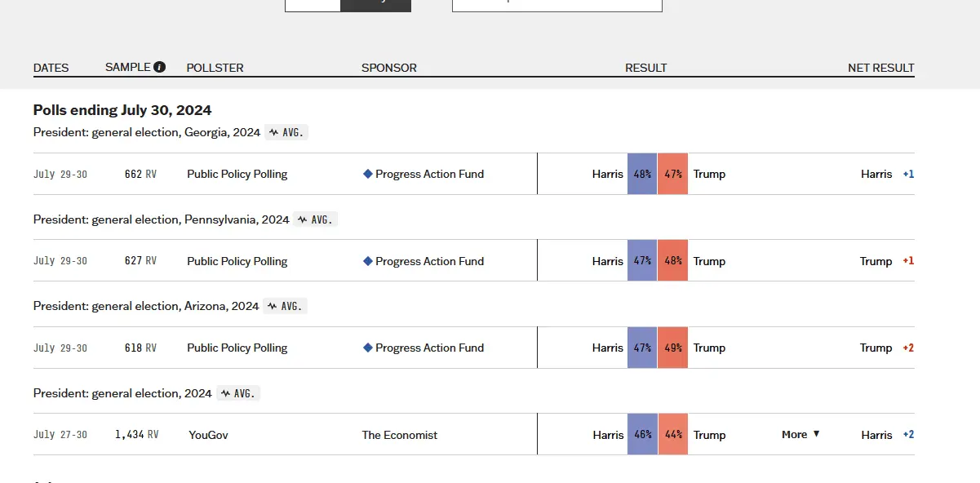This screenshot has height=483, width=980.
Task: Click the search input box at top
Action: pyautogui.click(x=557, y=4)
